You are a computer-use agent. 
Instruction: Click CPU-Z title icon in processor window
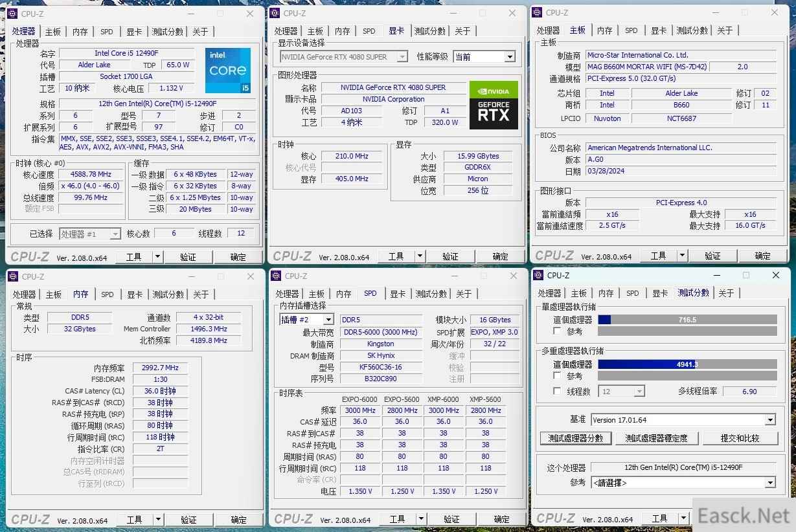tap(12, 14)
